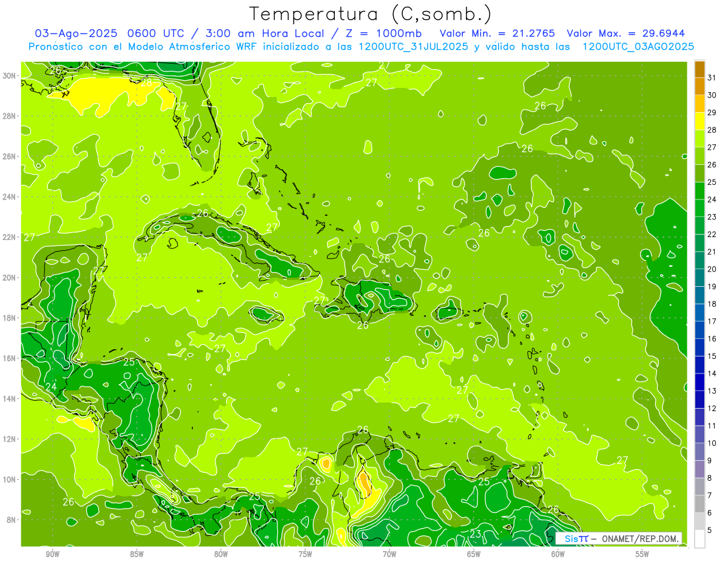Click the legend swatch between 27 and 28

[699, 139]
